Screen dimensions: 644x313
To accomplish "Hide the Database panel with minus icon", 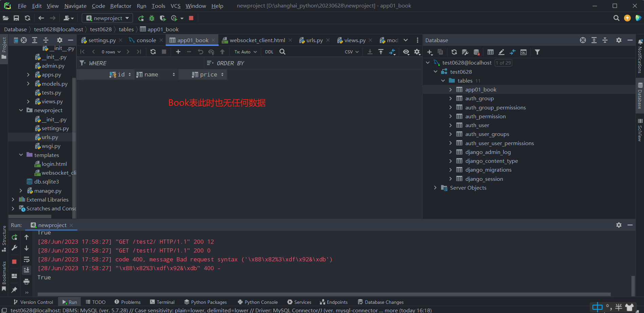I will [630, 40].
